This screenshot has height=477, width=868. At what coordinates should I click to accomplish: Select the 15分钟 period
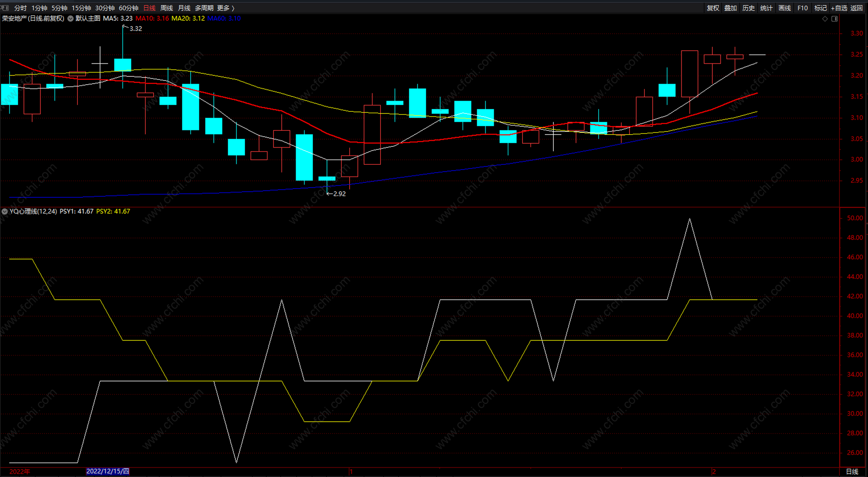(81, 8)
